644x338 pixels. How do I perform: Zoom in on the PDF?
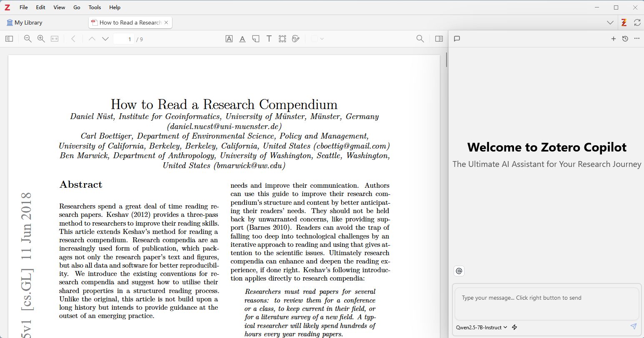pyautogui.click(x=41, y=39)
